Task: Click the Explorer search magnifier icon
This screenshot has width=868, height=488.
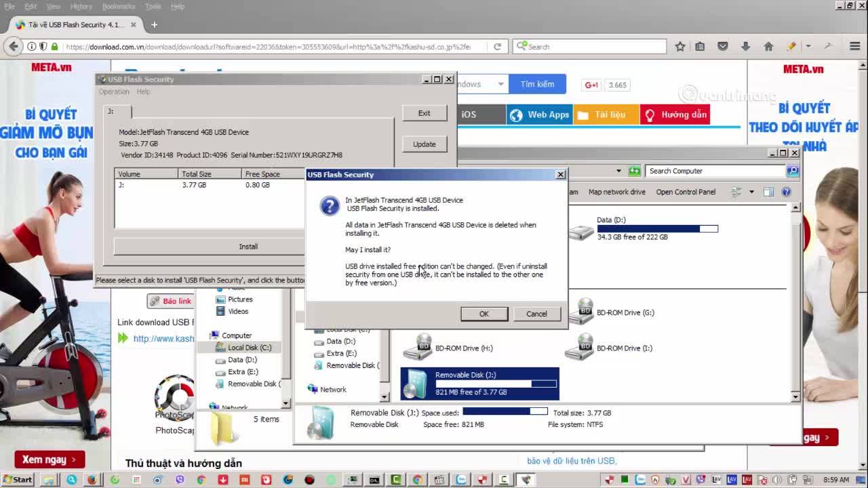Action: pyautogui.click(x=792, y=171)
